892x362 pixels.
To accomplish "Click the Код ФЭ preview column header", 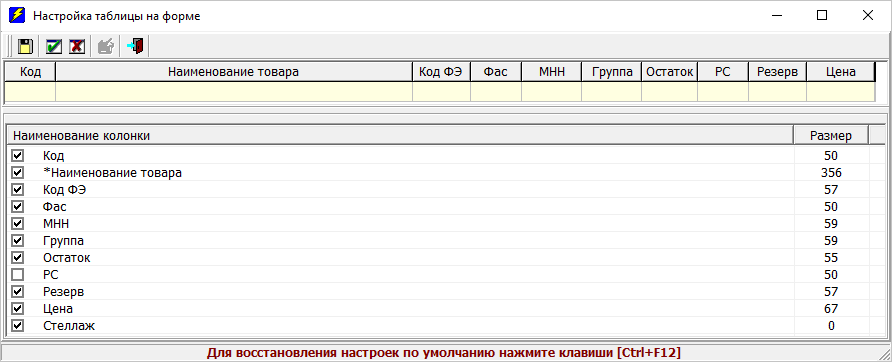I will tap(441, 72).
